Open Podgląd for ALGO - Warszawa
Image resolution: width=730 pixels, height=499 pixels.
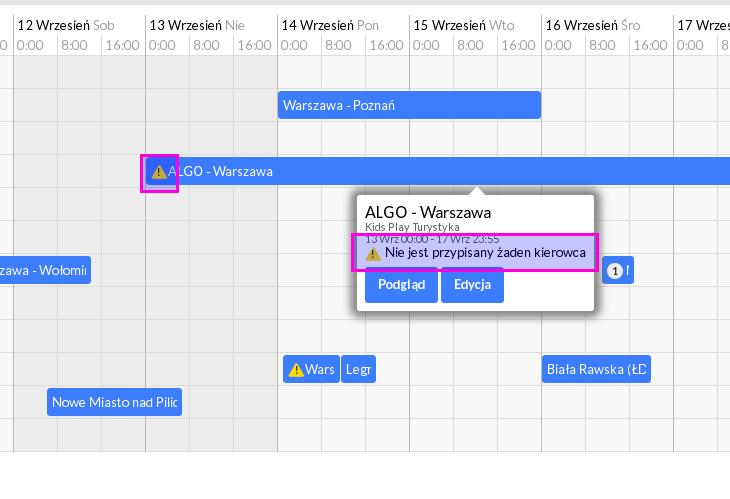click(401, 285)
